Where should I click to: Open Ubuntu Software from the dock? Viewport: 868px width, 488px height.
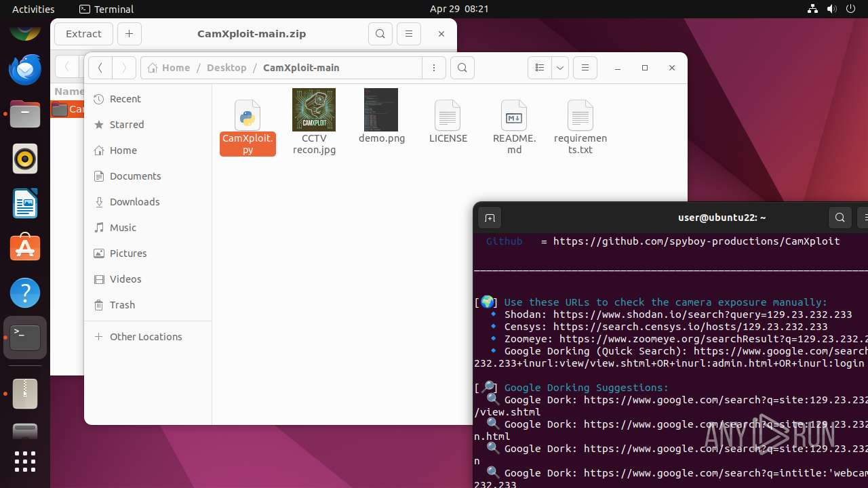point(25,248)
